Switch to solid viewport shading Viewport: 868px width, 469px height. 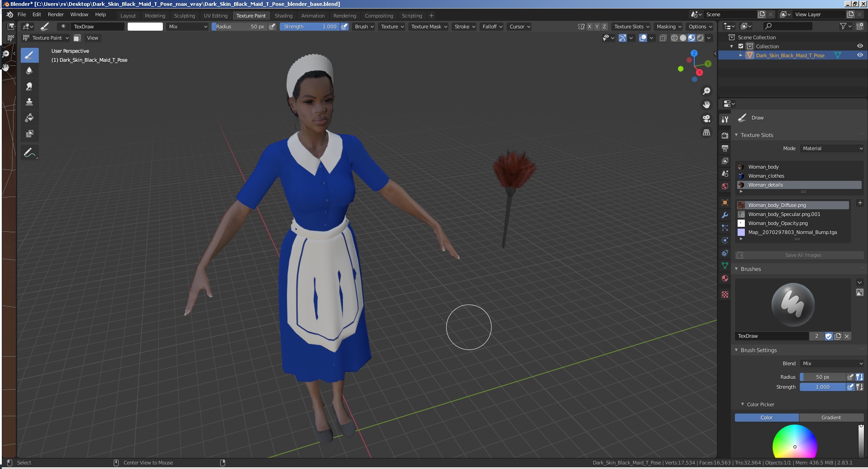click(x=683, y=38)
